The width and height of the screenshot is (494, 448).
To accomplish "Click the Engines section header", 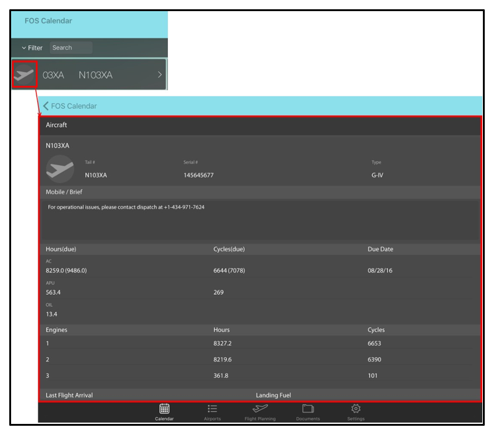I will [57, 330].
